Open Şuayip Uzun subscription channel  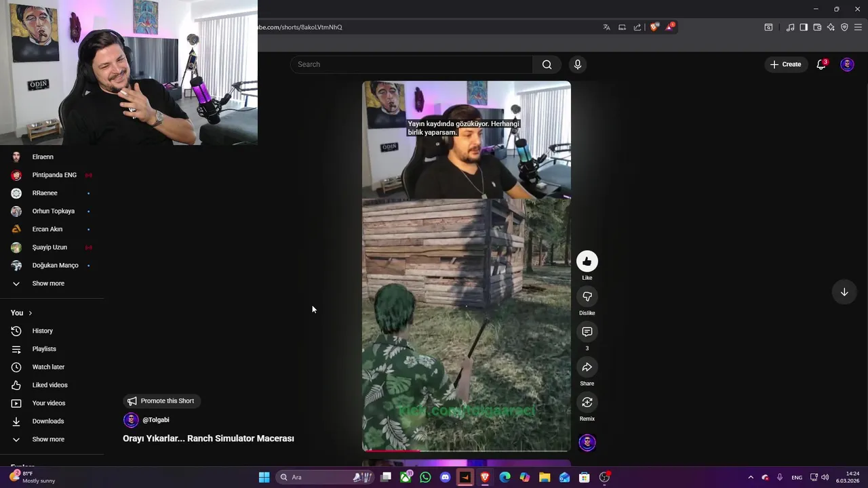50,247
